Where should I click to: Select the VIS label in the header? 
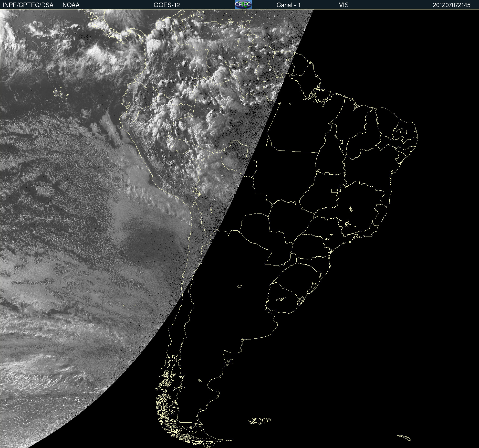click(344, 5)
